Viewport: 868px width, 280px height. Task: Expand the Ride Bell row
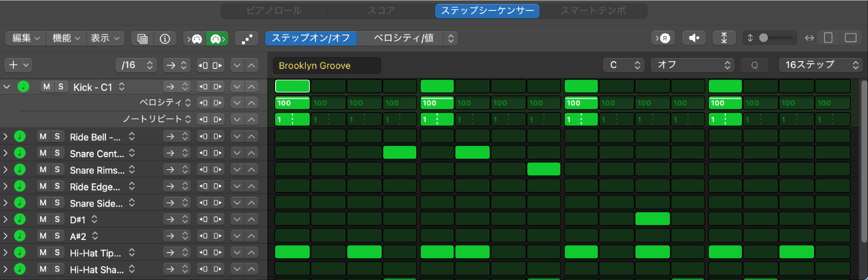click(x=6, y=136)
